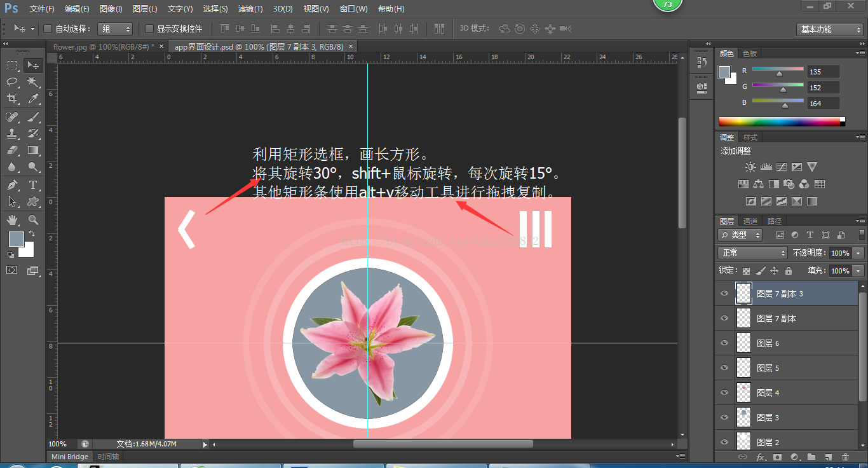Open the 组 auto-select dropdown
Image resolution: width=868 pixels, height=468 pixels.
pyautogui.click(x=115, y=29)
